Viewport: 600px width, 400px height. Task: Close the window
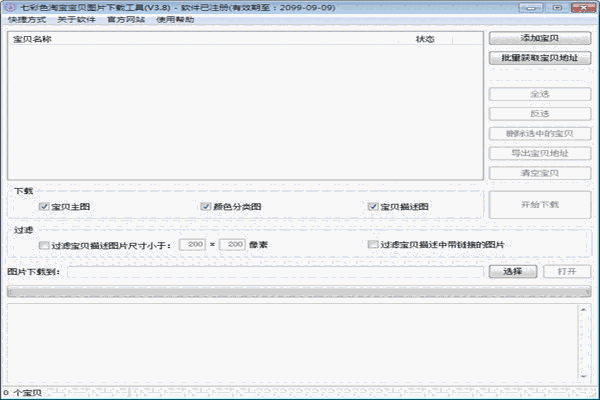coord(584,7)
